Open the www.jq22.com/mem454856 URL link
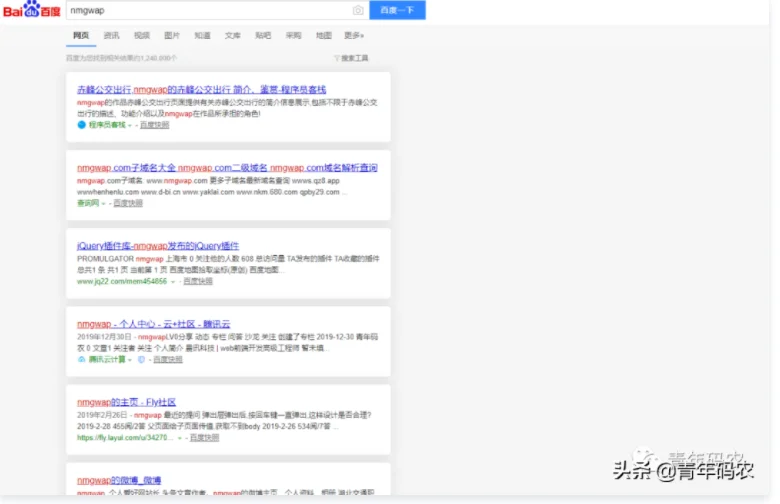This screenshot has height=504, width=780. point(122,281)
